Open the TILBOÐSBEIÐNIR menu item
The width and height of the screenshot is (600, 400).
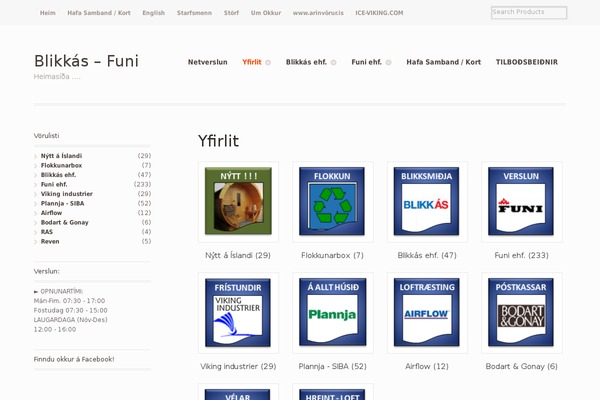[527, 62]
